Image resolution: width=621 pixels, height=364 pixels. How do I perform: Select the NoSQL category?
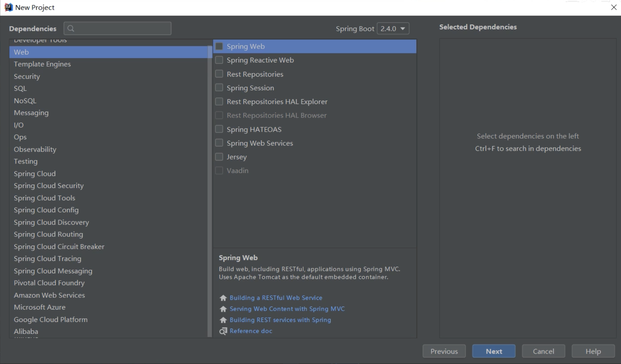(x=109, y=101)
